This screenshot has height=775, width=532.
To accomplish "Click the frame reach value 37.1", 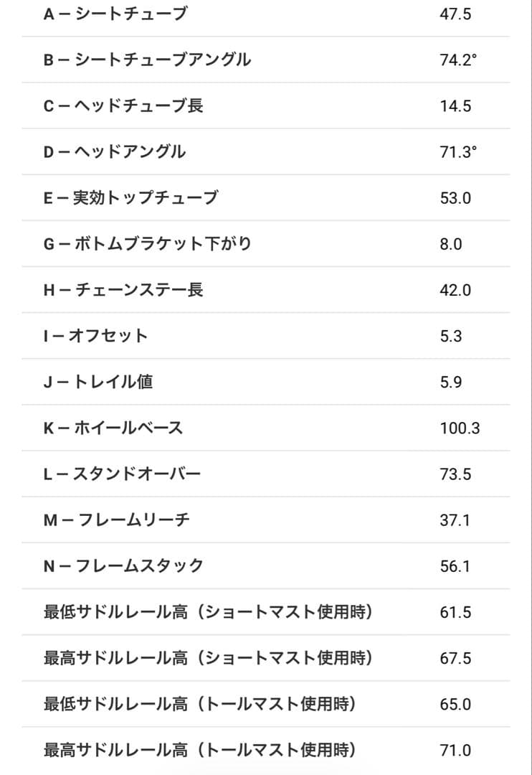I will (x=455, y=520).
